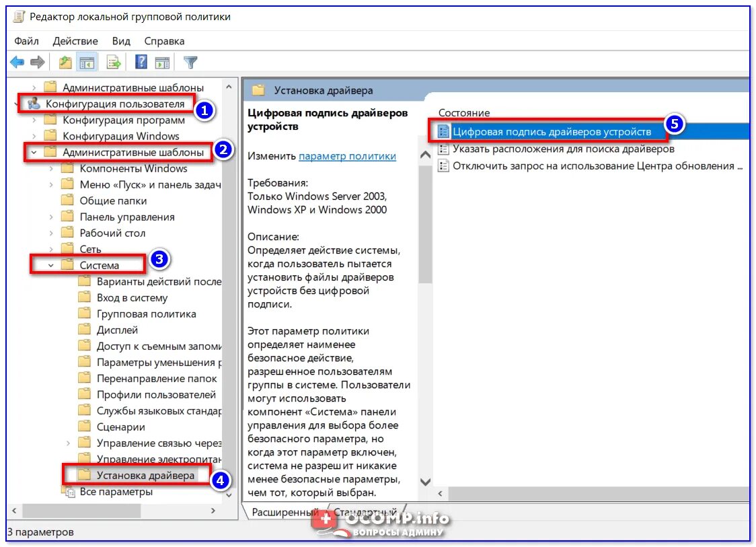Select the Сеть folder
Screen dimensions: 756x547
(x=90, y=250)
